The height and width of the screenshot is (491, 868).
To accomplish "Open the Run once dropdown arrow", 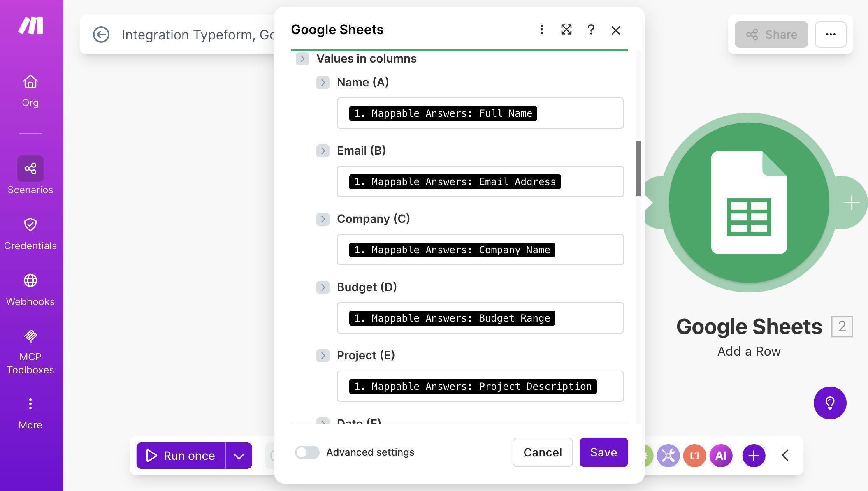I will pos(239,455).
